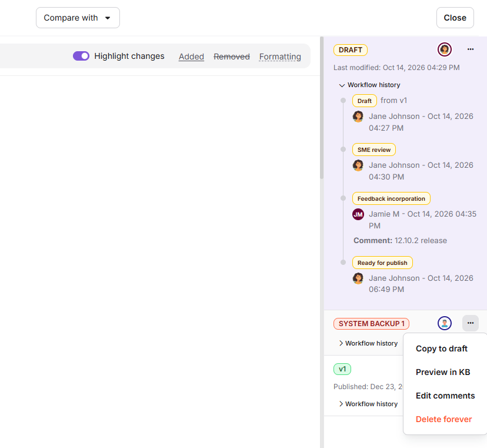487x448 pixels.
Task: Choose Delete forever from the menu
Action: pyautogui.click(x=443, y=419)
